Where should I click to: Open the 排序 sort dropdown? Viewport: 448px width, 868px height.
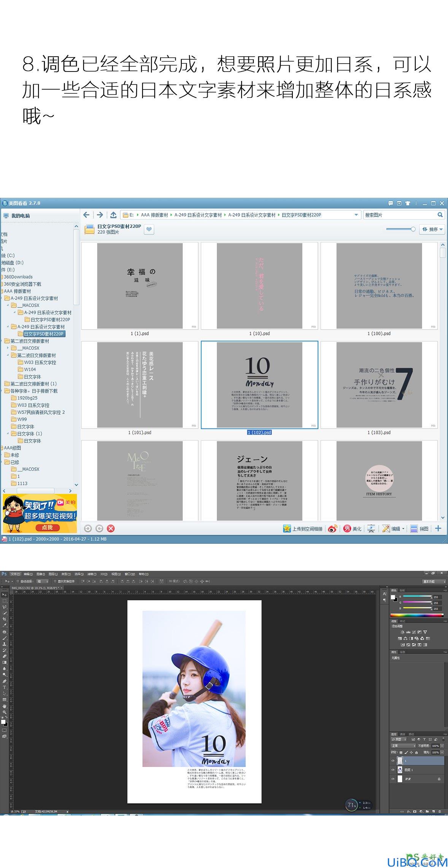(432, 229)
